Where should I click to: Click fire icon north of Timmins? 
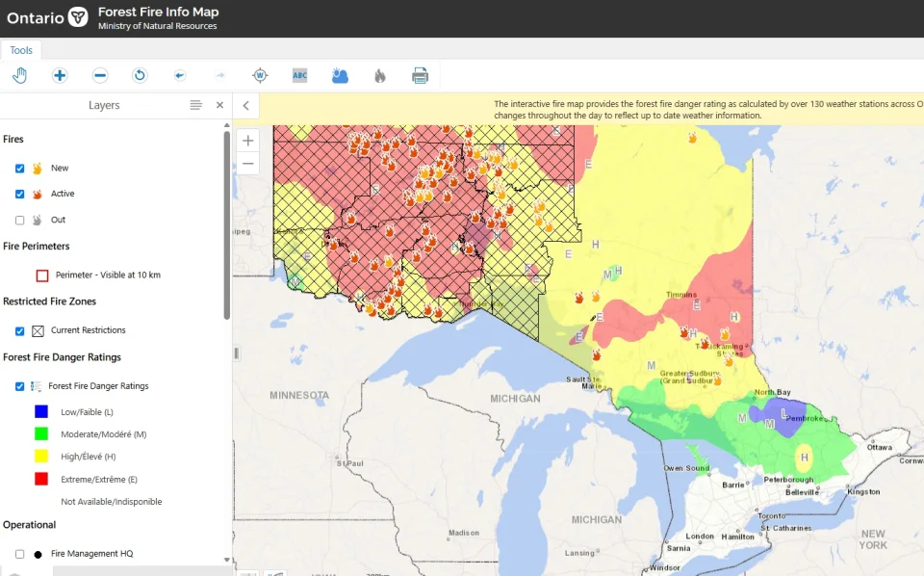[x=692, y=138]
